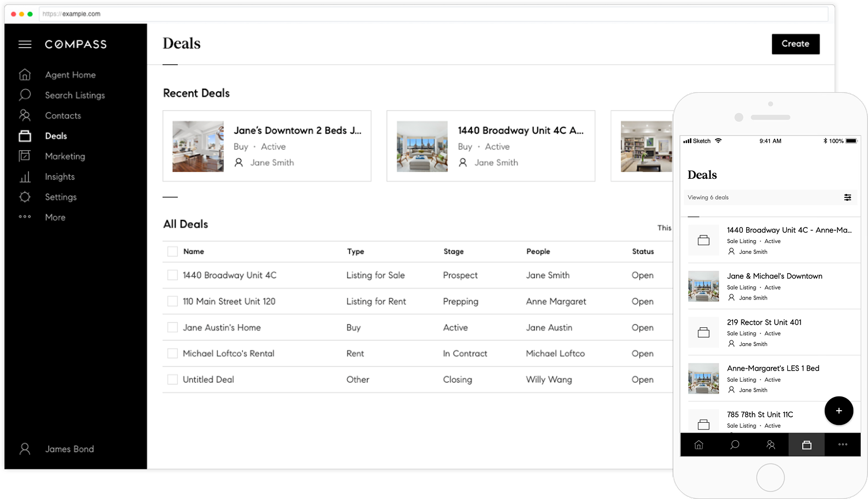Click the James Bond user avatar icon
This screenshot has width=868, height=499.
pyautogui.click(x=25, y=449)
